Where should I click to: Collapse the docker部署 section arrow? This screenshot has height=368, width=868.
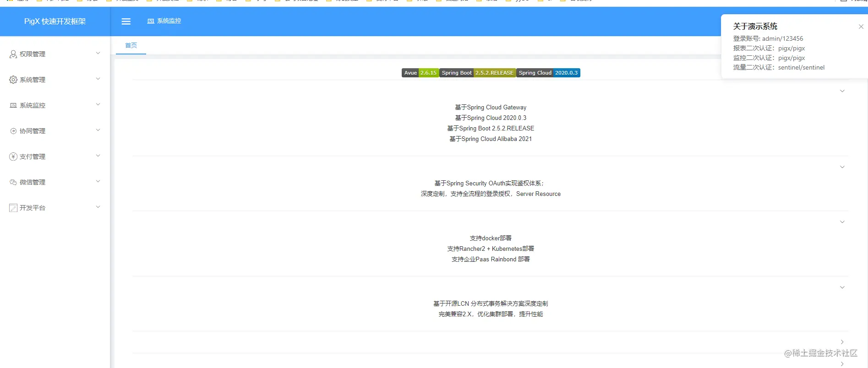coord(842,222)
